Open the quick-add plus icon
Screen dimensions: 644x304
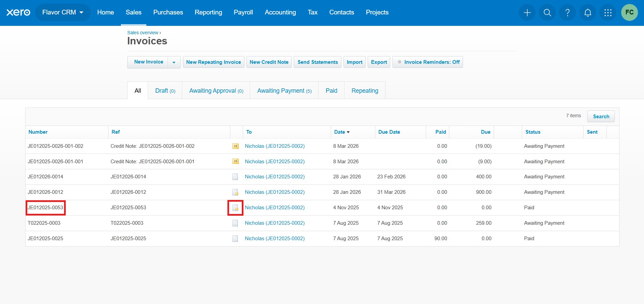coord(527,12)
